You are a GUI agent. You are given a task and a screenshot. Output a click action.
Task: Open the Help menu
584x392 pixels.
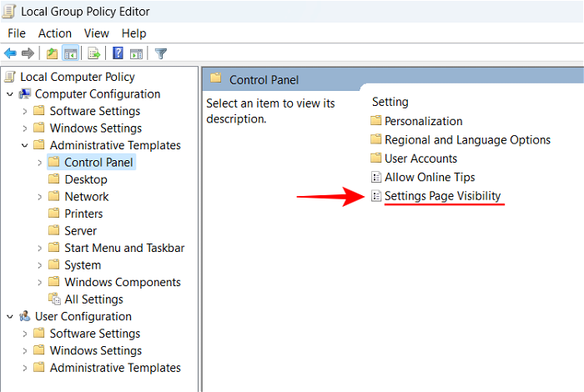pos(133,33)
